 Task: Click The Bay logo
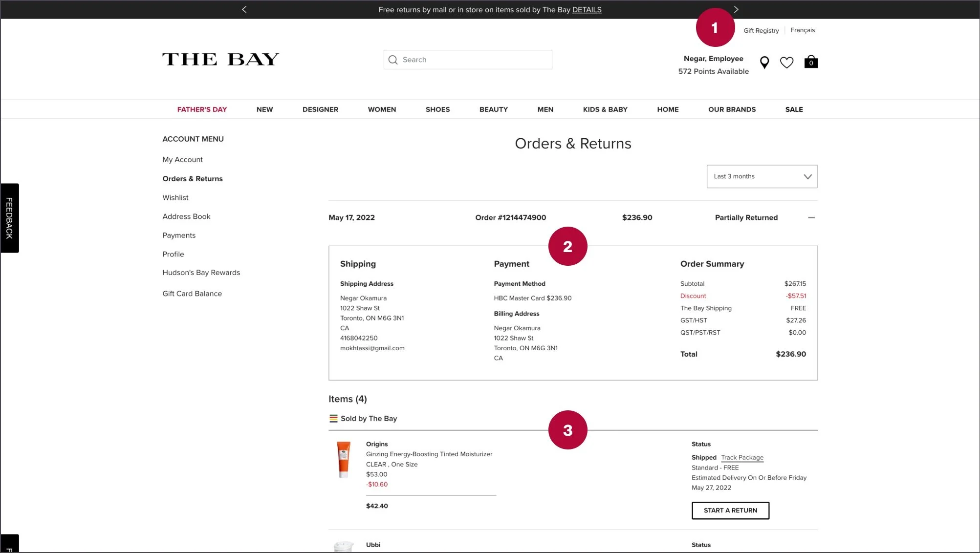(x=220, y=60)
